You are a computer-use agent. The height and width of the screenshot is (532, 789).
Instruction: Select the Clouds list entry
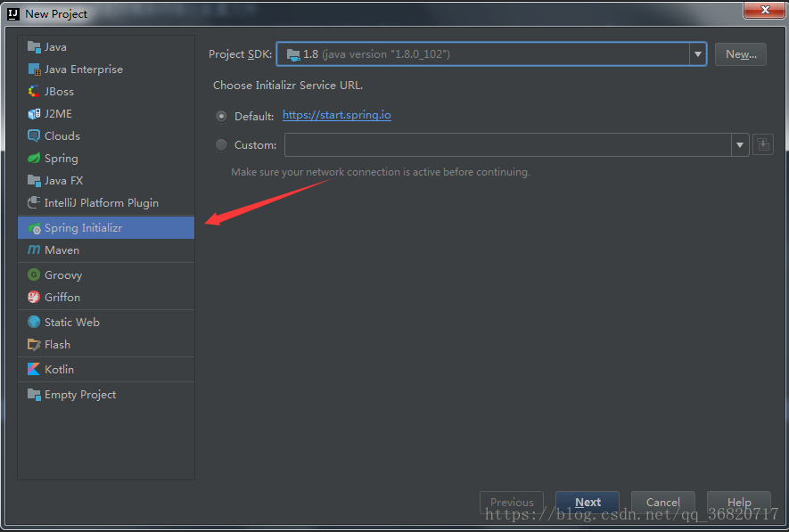(x=106, y=135)
